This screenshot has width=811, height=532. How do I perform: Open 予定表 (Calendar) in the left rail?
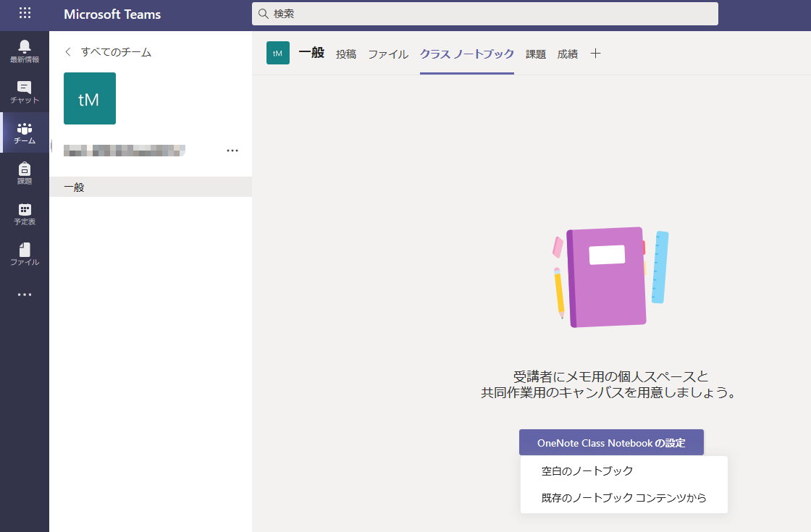coord(25,214)
